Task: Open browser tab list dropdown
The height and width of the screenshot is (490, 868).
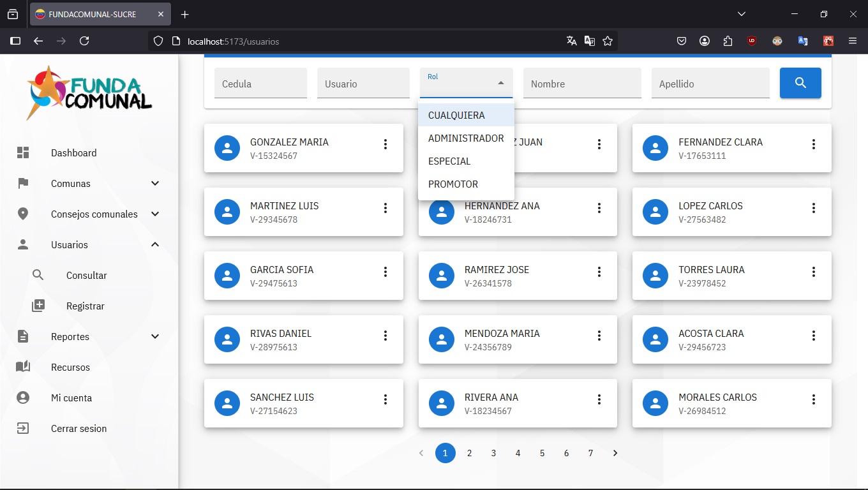Action: [x=742, y=14]
